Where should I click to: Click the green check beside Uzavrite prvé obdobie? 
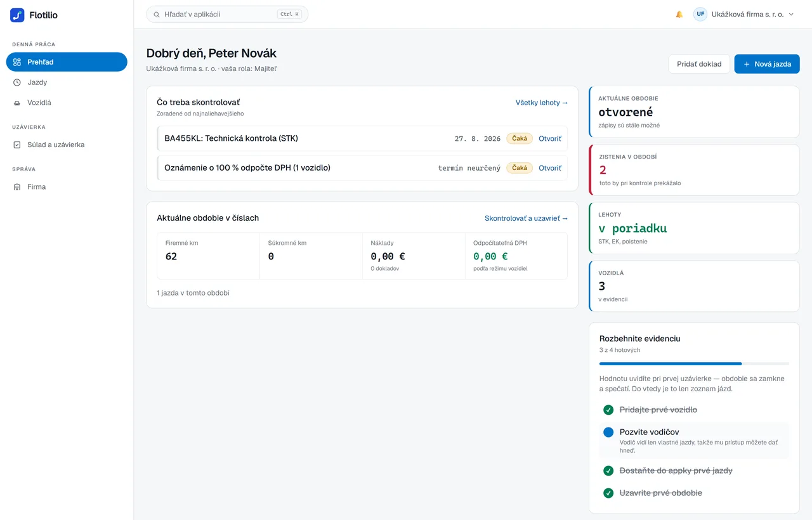608,493
